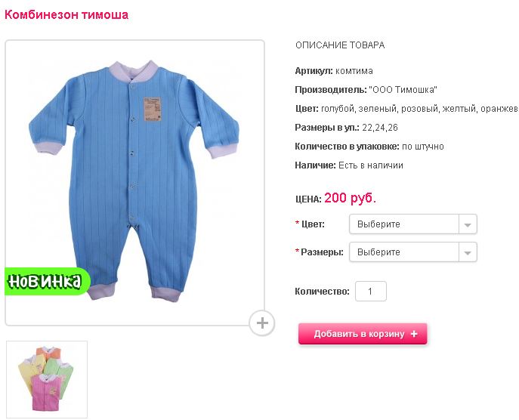Open the Цвет dropdown arrow
This screenshot has width=519, height=420.
[468, 224]
